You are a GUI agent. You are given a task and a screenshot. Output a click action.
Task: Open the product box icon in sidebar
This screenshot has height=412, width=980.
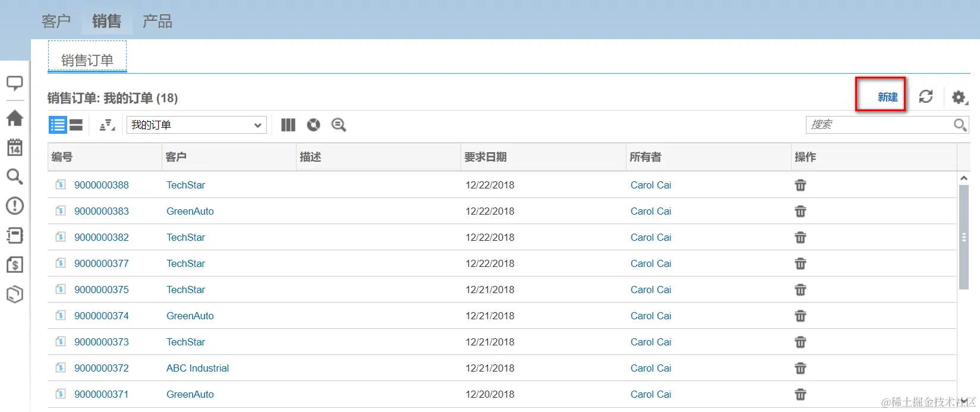coord(15,294)
